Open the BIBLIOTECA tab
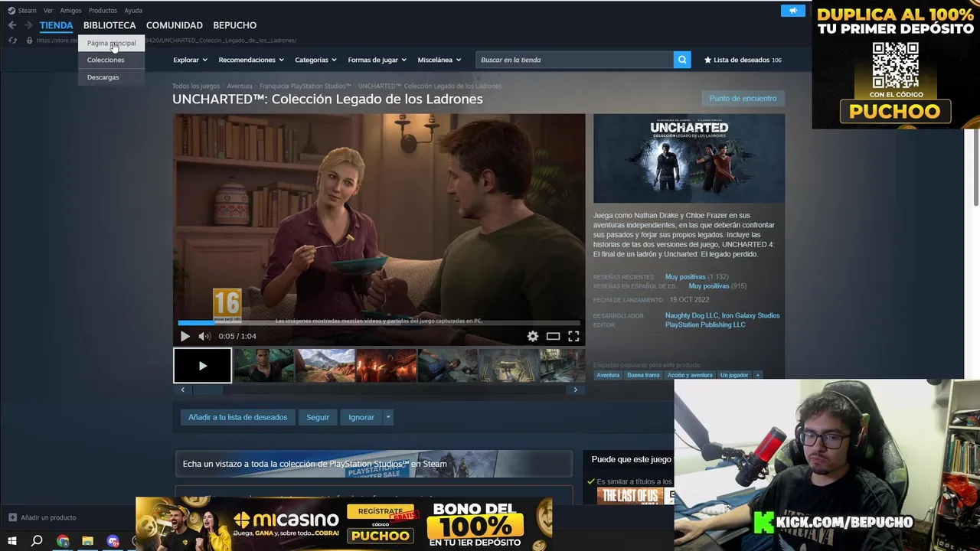980x551 pixels. click(109, 25)
